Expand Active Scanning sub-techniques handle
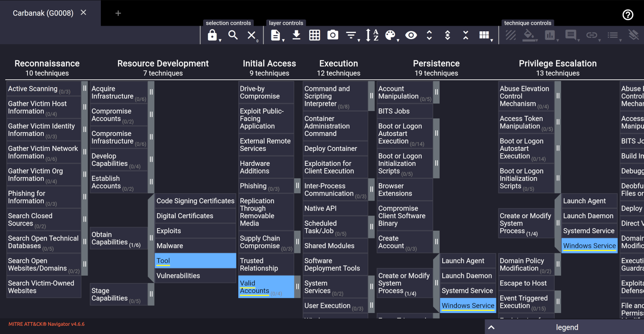This screenshot has height=334, width=644. click(x=85, y=89)
